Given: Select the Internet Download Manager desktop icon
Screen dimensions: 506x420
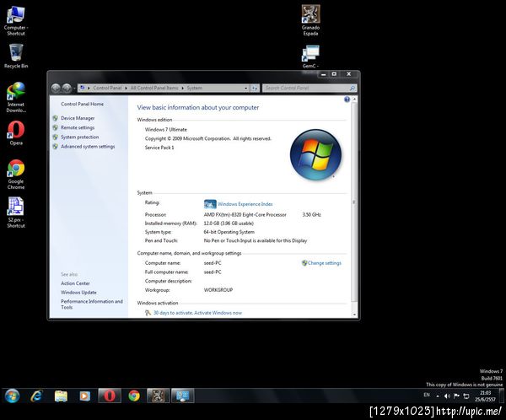Looking at the screenshot, I should coord(16,97).
